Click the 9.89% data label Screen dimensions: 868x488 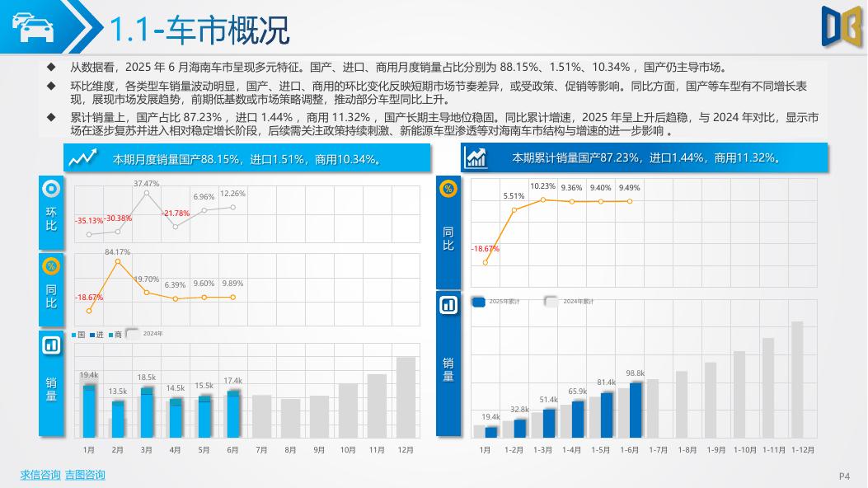point(232,284)
